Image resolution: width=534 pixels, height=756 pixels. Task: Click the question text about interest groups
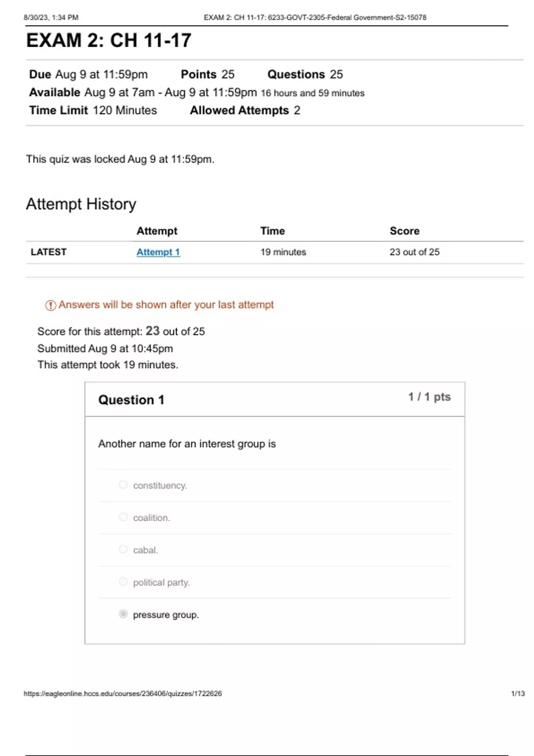tap(187, 444)
